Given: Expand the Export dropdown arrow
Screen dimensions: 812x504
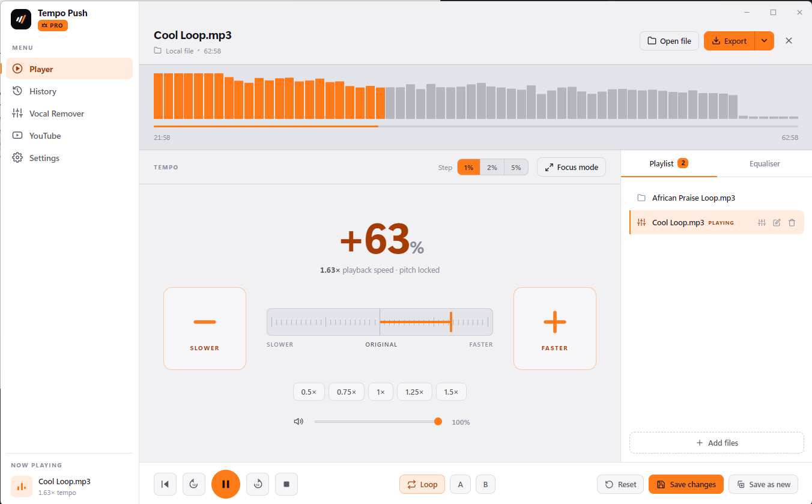Looking at the screenshot, I should tap(764, 41).
